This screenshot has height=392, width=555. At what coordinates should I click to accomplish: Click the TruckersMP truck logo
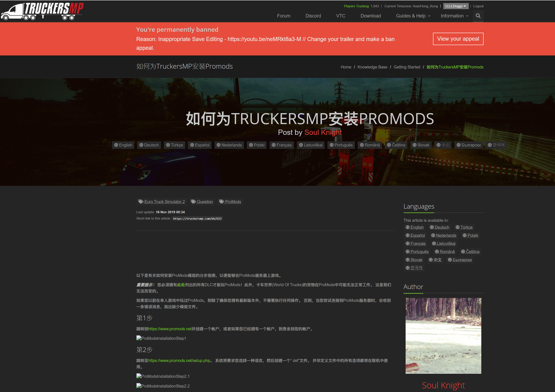pos(42,11)
